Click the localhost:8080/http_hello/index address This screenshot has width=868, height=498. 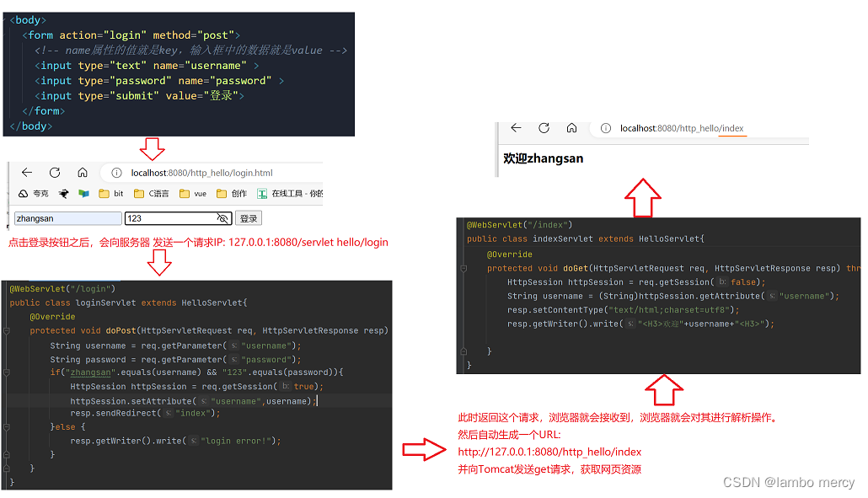coord(682,128)
